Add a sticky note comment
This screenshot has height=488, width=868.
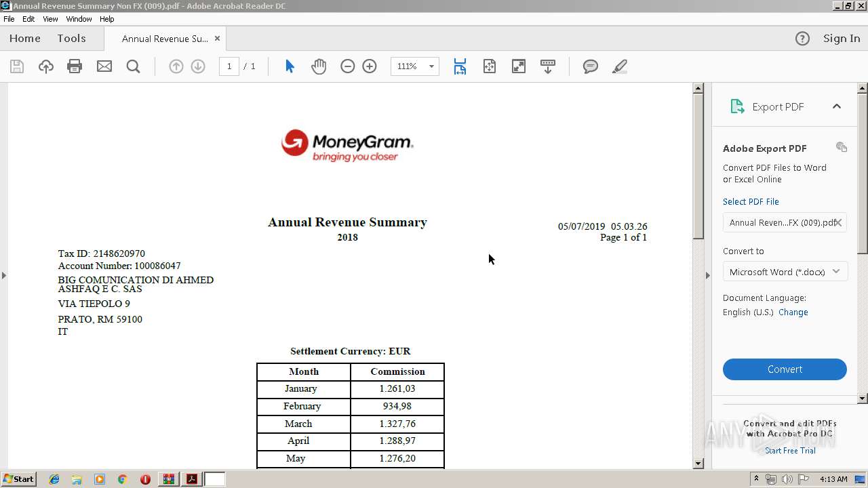click(591, 66)
